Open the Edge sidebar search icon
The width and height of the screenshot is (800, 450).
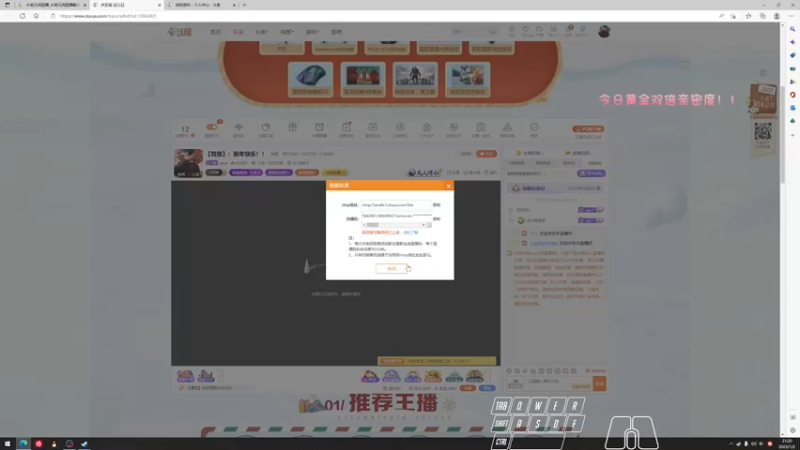pyautogui.click(x=792, y=29)
